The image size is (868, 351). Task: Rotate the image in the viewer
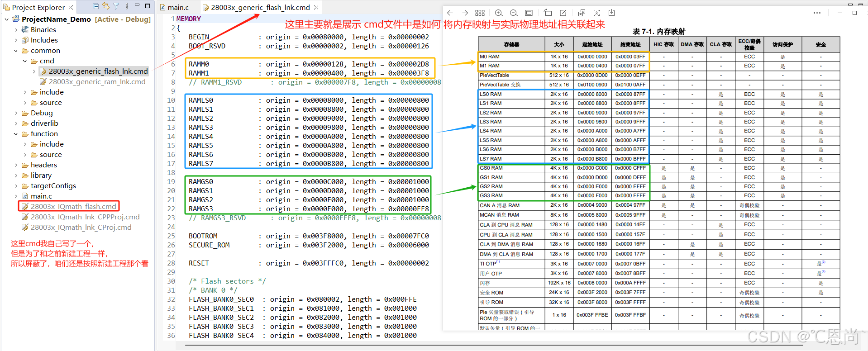click(548, 13)
